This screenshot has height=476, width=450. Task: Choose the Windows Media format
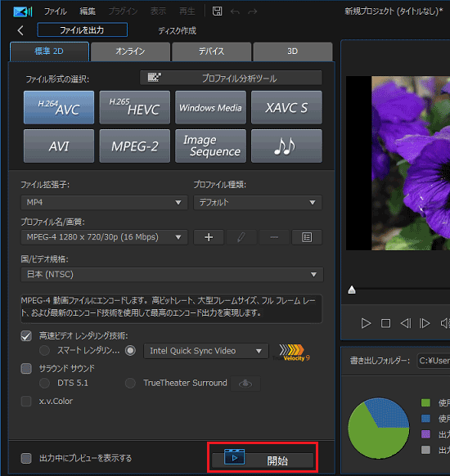[210, 107]
